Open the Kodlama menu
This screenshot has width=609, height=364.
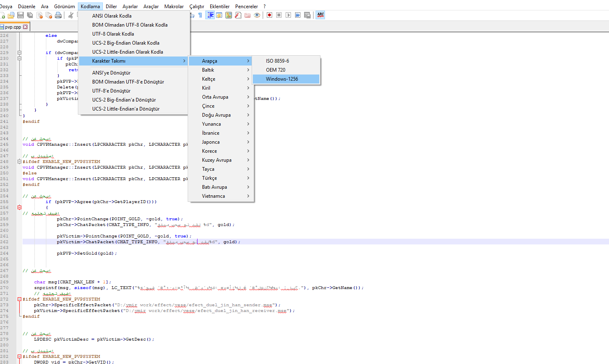(x=90, y=7)
